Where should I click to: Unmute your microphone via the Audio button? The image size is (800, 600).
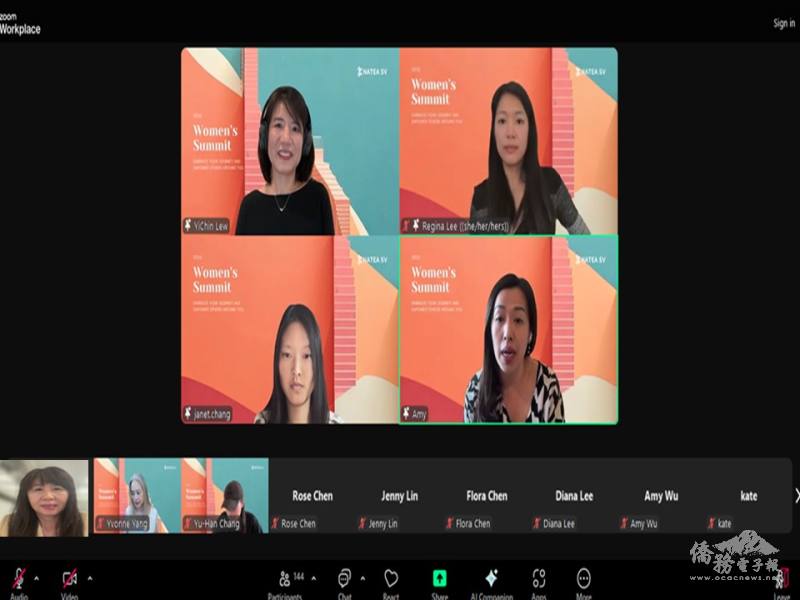tap(18, 578)
